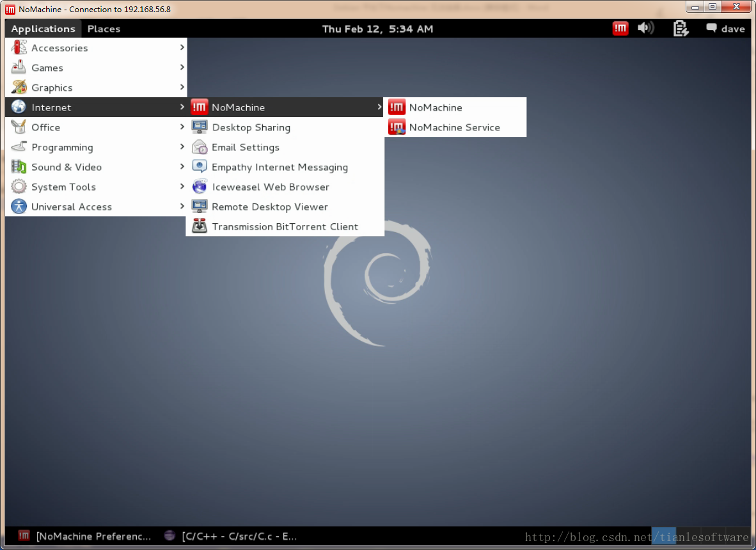Click the Desktop Sharing icon

coord(199,127)
